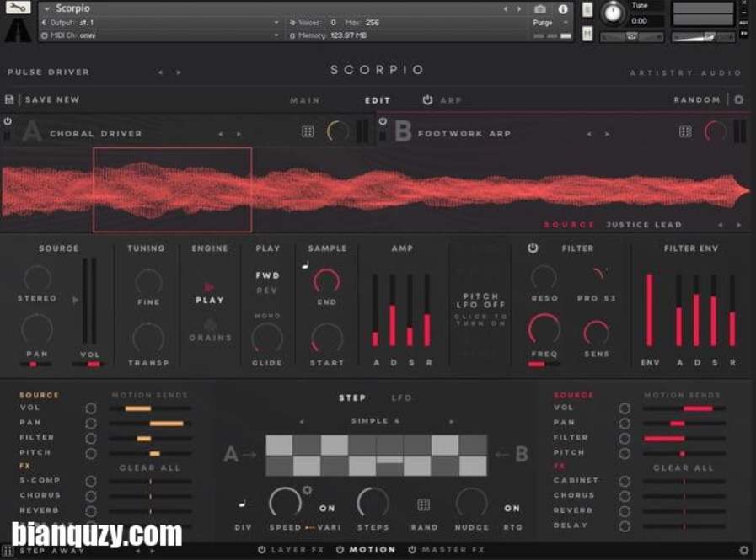Screen dimensions: 756x560
Task: Click the Kontakt Tune knob
Action: point(613,13)
